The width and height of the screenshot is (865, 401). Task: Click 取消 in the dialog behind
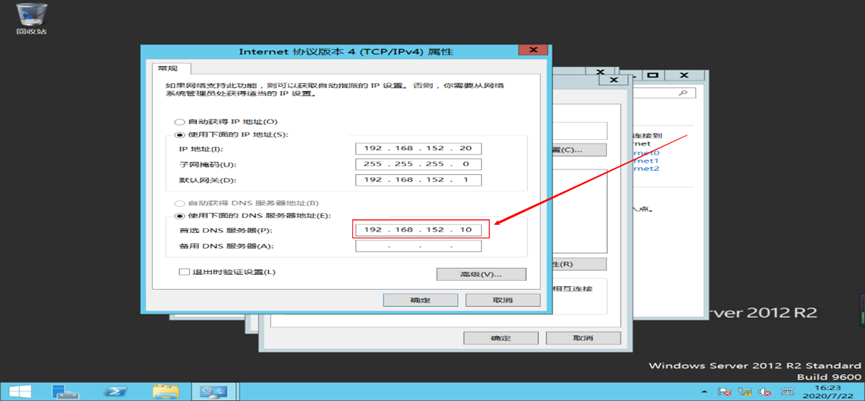pyautogui.click(x=583, y=338)
